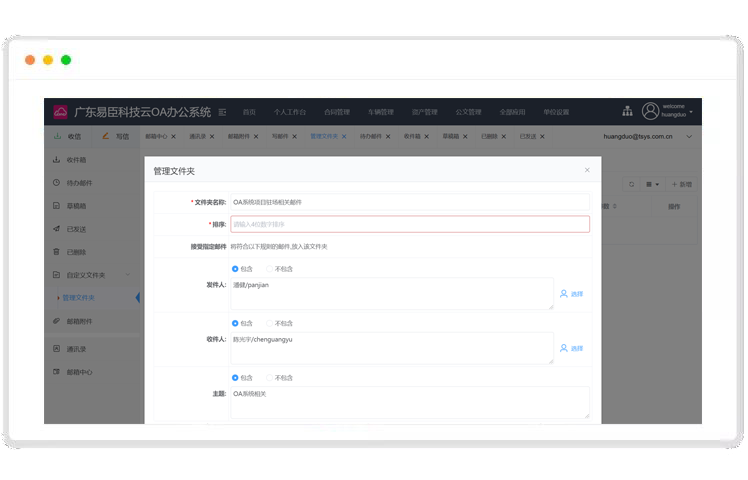
Task: Select 管理文件夹 in the sidebar
Action: tap(79, 298)
